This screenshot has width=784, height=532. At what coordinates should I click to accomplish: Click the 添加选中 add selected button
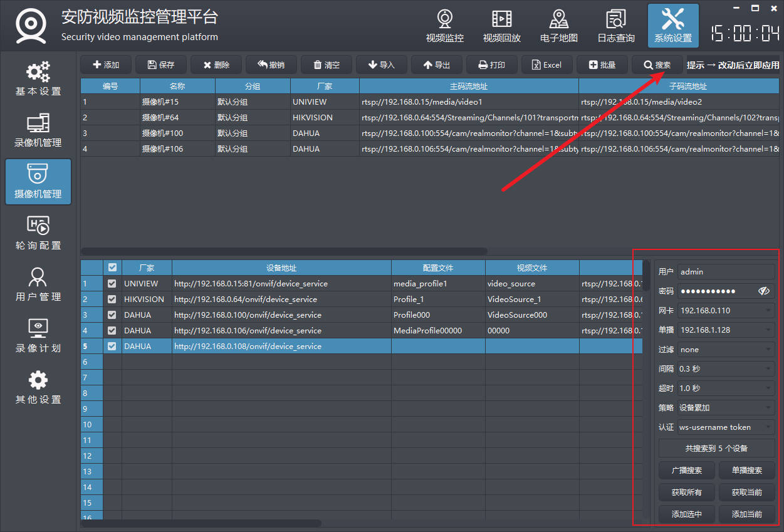click(x=686, y=514)
